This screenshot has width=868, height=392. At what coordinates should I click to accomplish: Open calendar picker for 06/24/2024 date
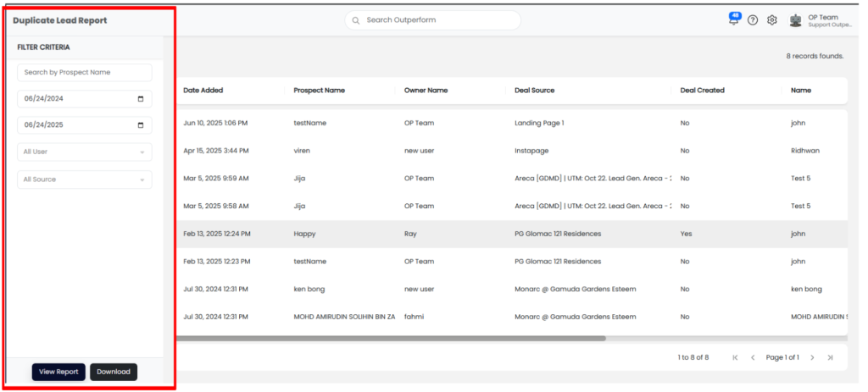141,99
